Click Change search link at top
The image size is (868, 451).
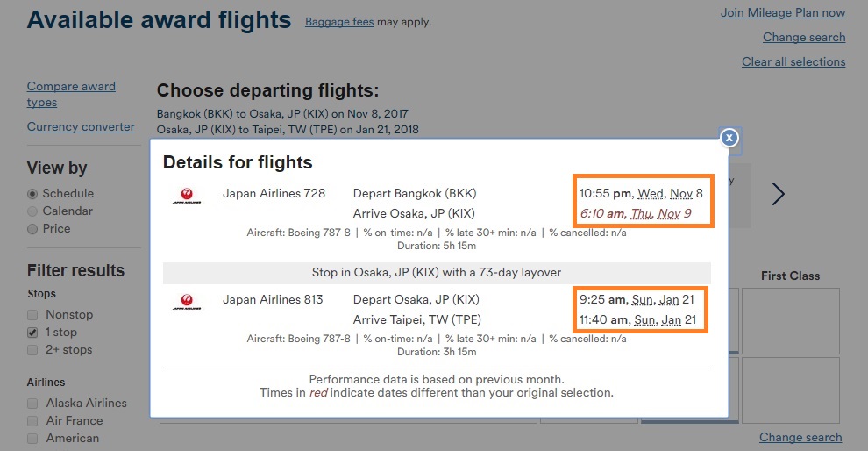[x=804, y=37]
